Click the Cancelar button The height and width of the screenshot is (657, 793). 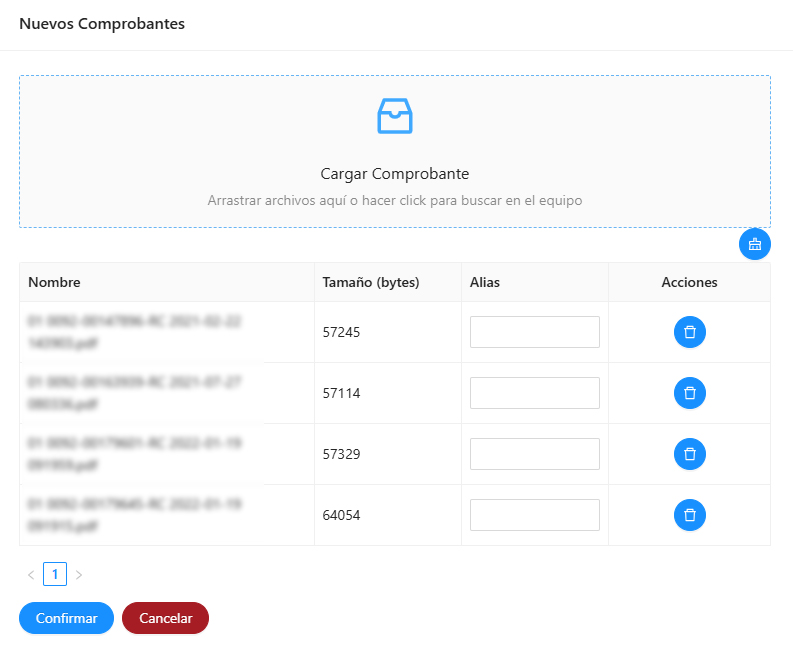(x=165, y=618)
